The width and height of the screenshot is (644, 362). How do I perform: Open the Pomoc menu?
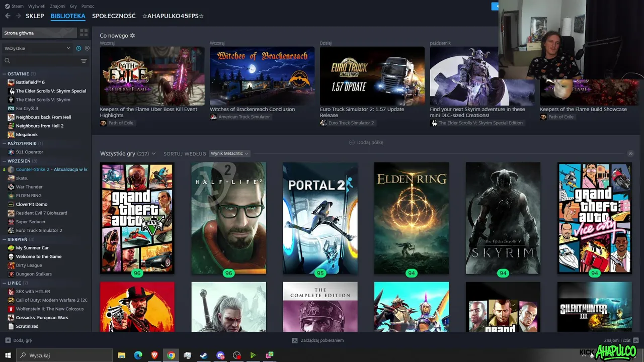point(88,6)
